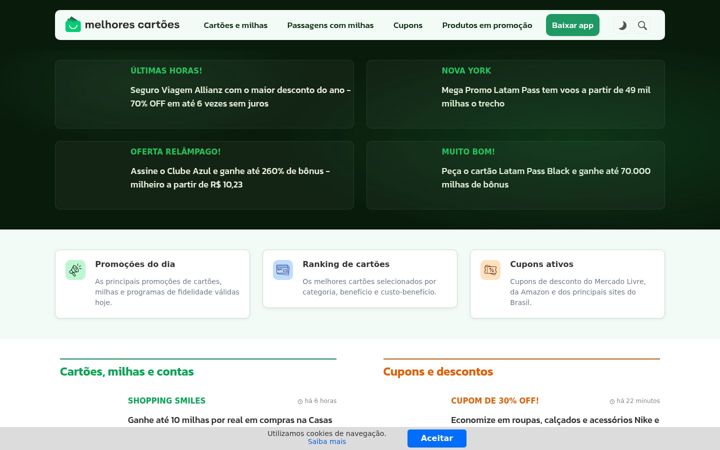Image resolution: width=720 pixels, height=450 pixels.
Task: Click the Ranking de cartões description text
Action: [x=369, y=287]
